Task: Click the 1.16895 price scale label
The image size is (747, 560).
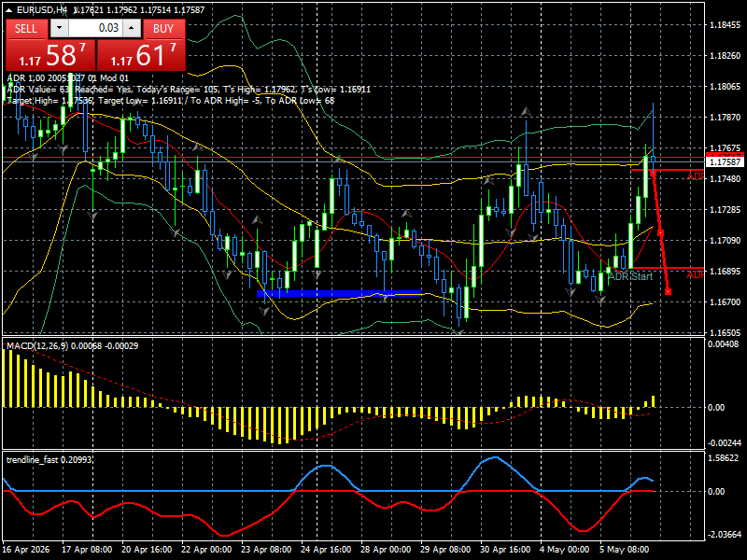Action: pos(725,271)
